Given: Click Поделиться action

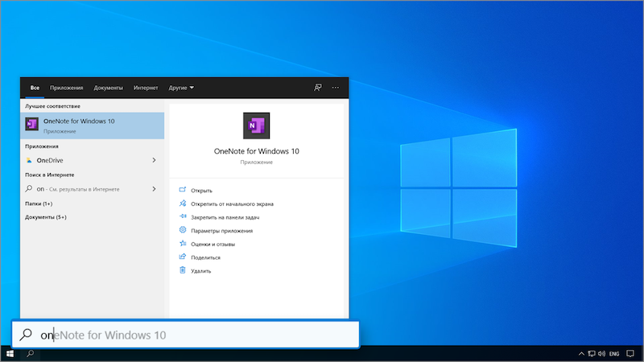Looking at the screenshot, I should 205,257.
